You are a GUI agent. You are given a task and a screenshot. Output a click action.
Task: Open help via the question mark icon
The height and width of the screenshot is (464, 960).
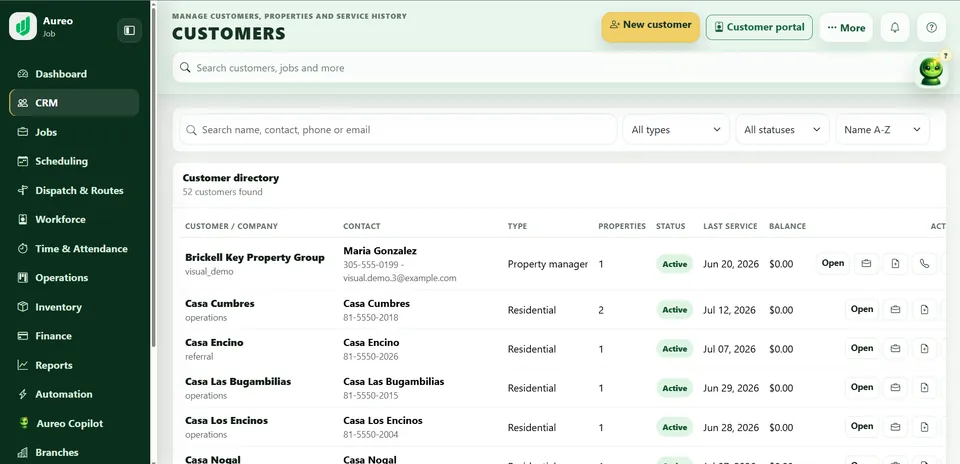coord(931,28)
